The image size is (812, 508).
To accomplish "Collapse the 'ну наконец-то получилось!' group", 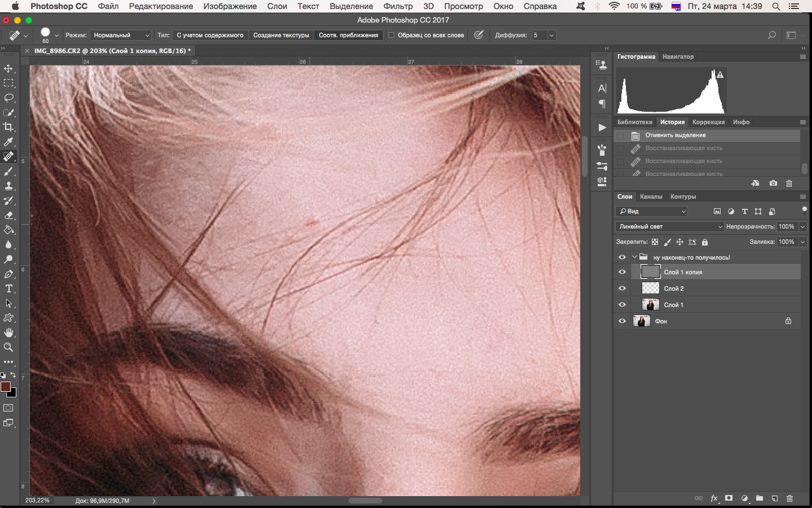I will (x=634, y=257).
